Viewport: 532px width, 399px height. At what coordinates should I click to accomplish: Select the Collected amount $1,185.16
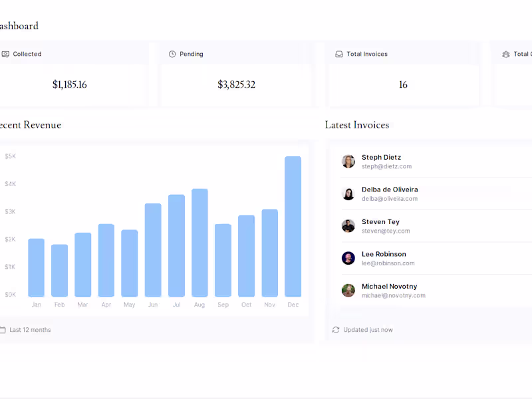coord(70,84)
